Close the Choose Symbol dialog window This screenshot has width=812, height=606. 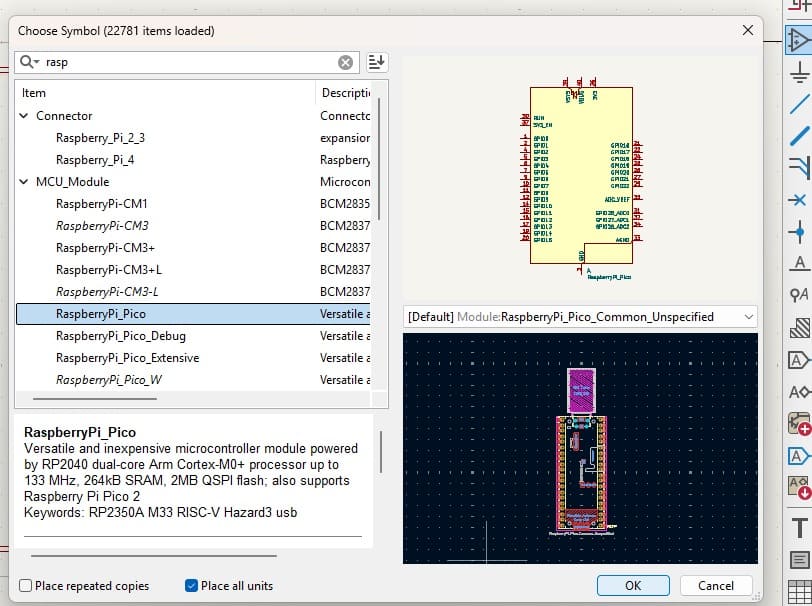pos(748,30)
